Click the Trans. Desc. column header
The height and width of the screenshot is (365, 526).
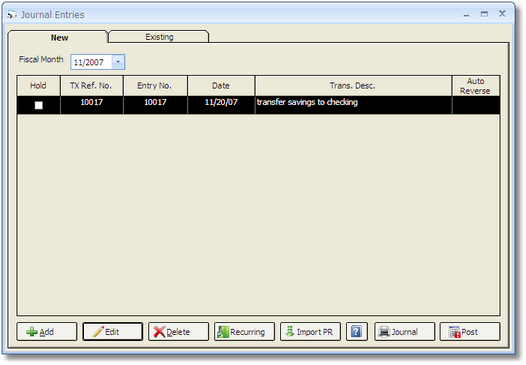(x=353, y=86)
